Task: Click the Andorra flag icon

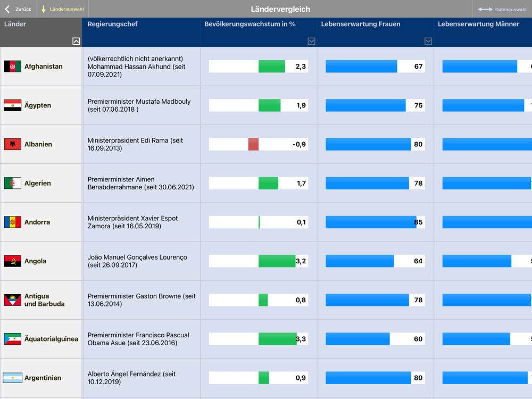Action: point(13,222)
